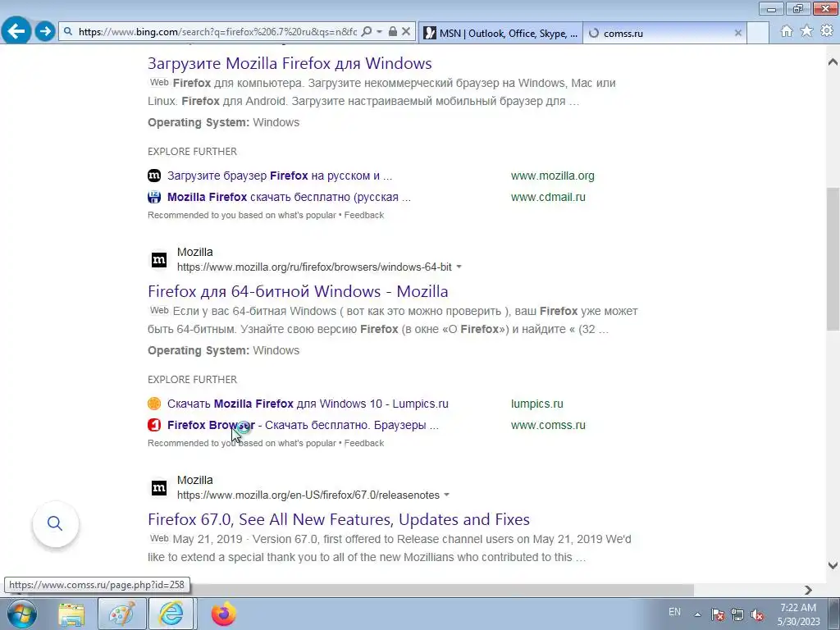This screenshot has height=630, width=840.
Task: Stop loading with the X button
Action: coord(406,32)
